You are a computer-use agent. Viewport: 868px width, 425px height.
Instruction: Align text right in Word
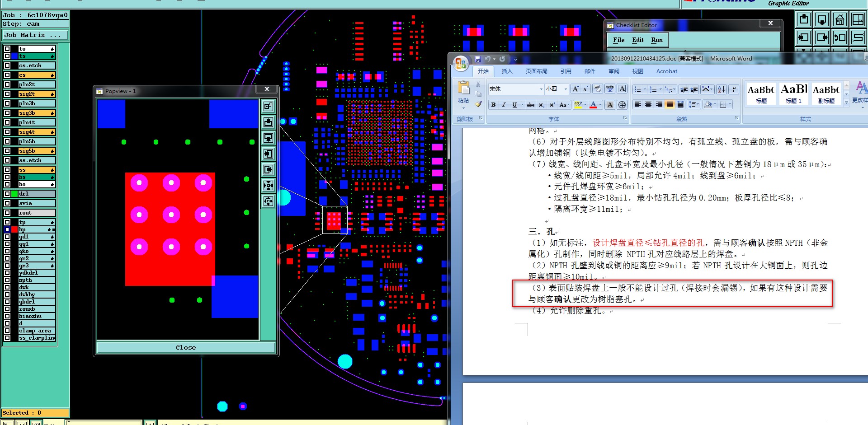point(659,104)
